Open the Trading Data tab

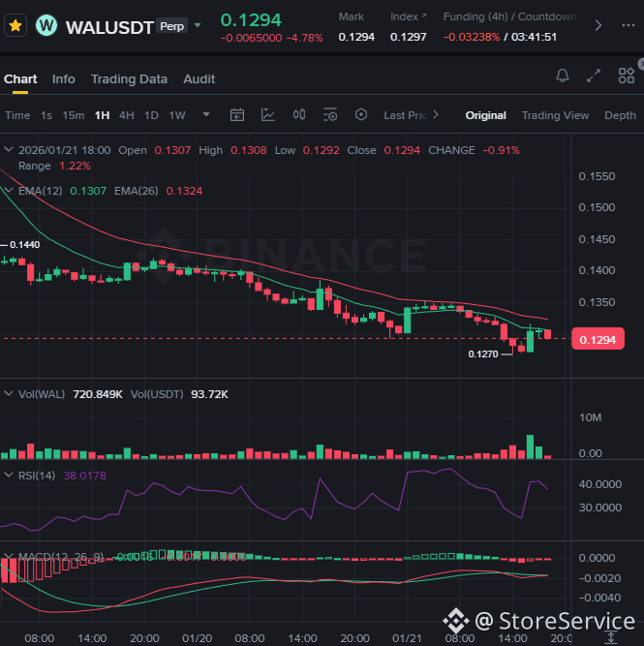129,79
